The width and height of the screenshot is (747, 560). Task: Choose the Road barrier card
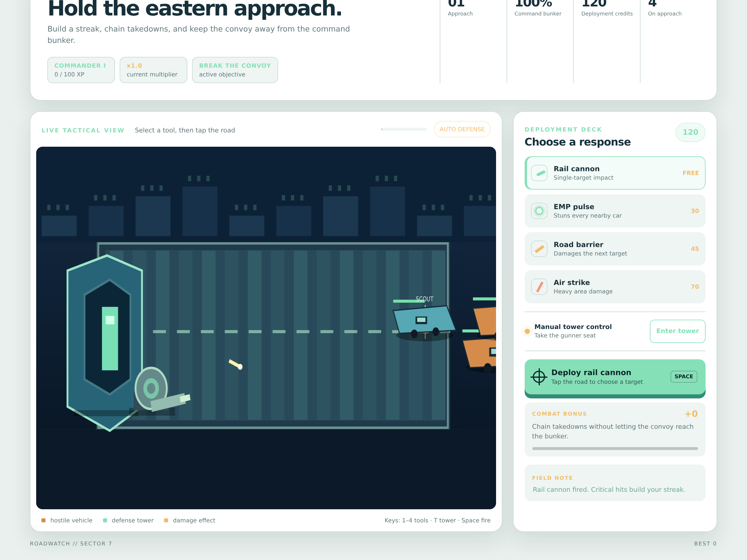(x=615, y=249)
